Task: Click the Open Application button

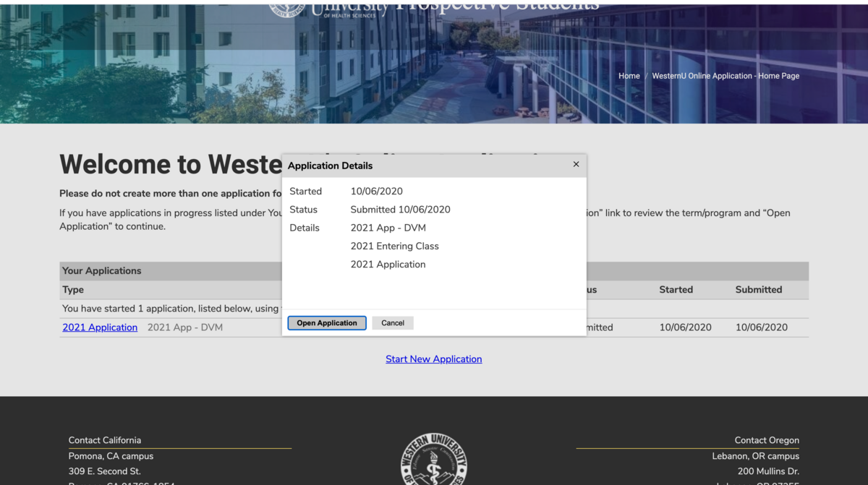Action: tap(327, 323)
